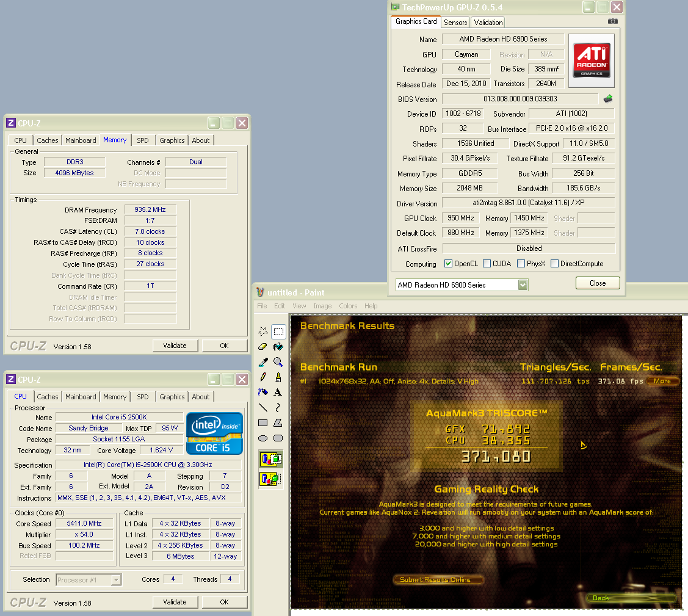
Task: Click the GPU-Z title bar icon
Action: point(396,7)
